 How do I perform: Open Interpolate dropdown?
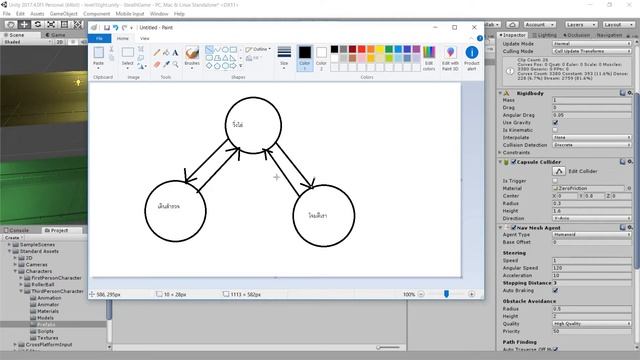592,138
